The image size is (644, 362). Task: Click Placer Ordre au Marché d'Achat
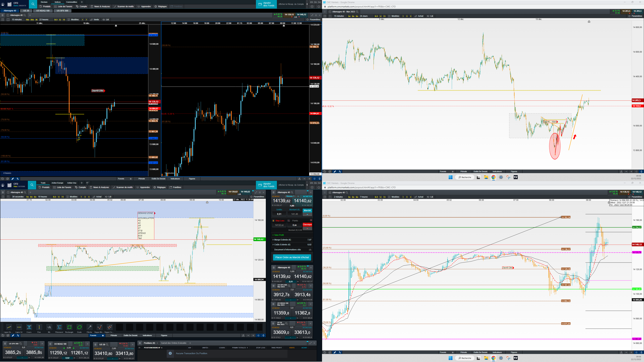[x=292, y=257]
